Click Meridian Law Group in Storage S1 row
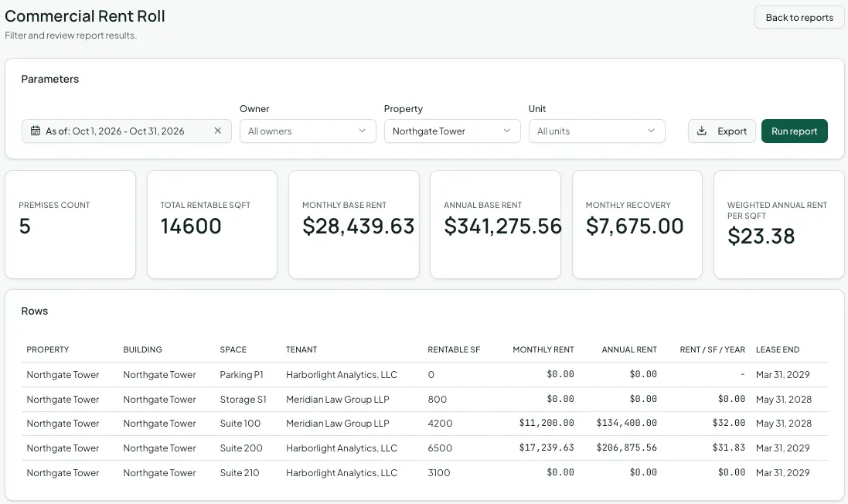 tap(338, 399)
